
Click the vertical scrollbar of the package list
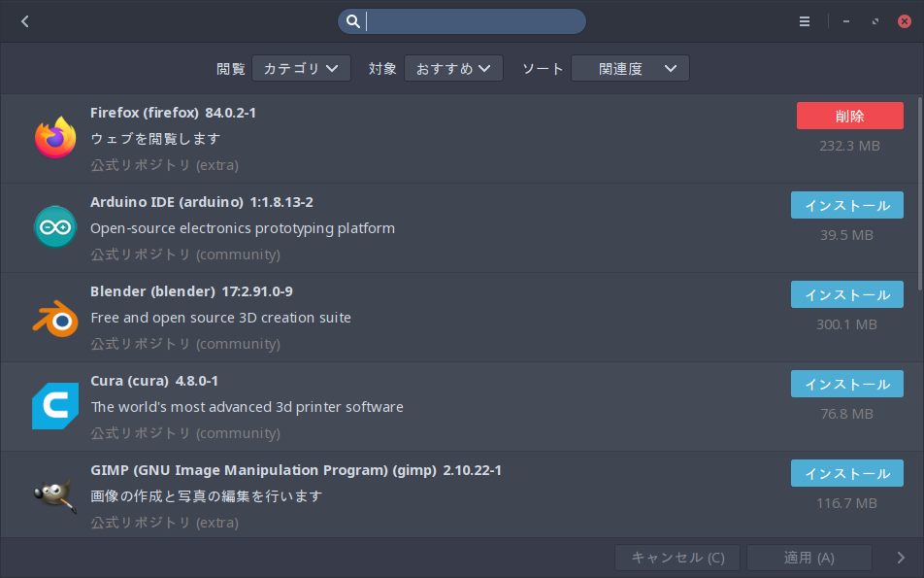coord(920,193)
